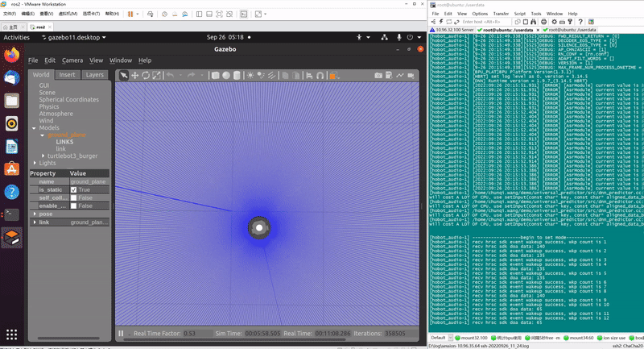
Task: Open the plot window icon in Gazebo
Action: (x=400, y=75)
